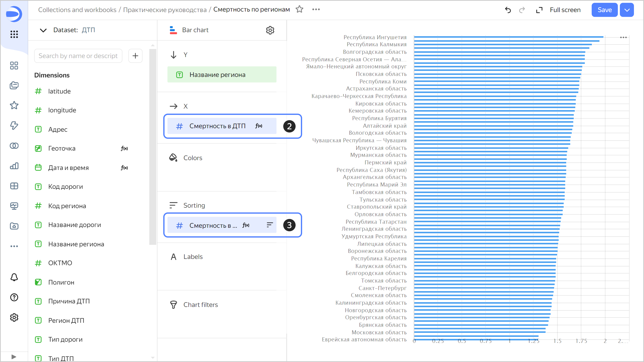Open the Bar chart type selector
The width and height of the screenshot is (644, 362).
(195, 30)
